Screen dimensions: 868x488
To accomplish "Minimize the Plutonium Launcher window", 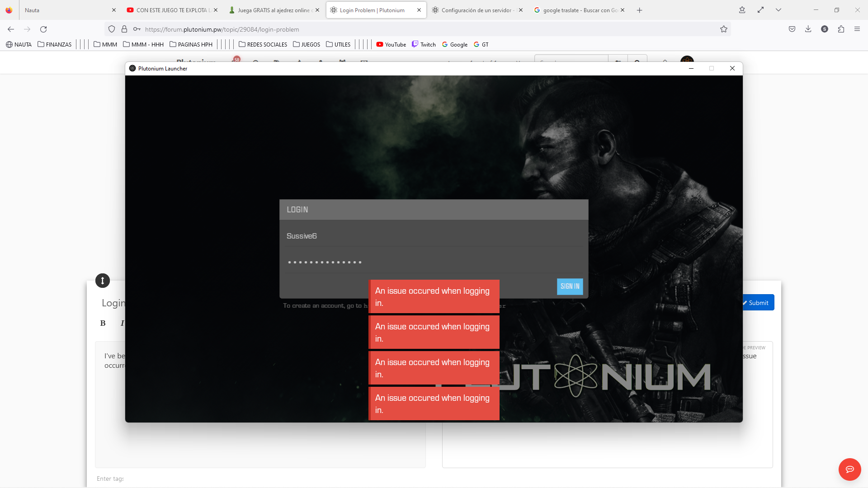I will [691, 68].
